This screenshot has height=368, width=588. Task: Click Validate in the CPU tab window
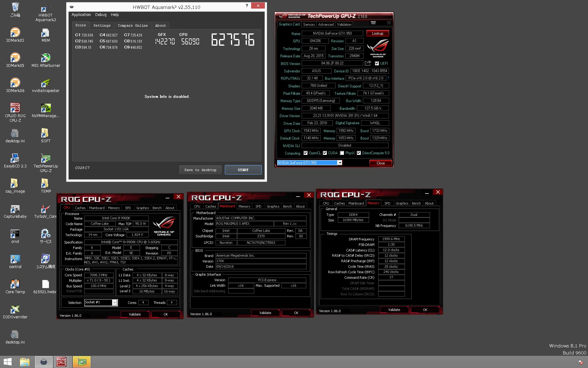click(x=135, y=314)
